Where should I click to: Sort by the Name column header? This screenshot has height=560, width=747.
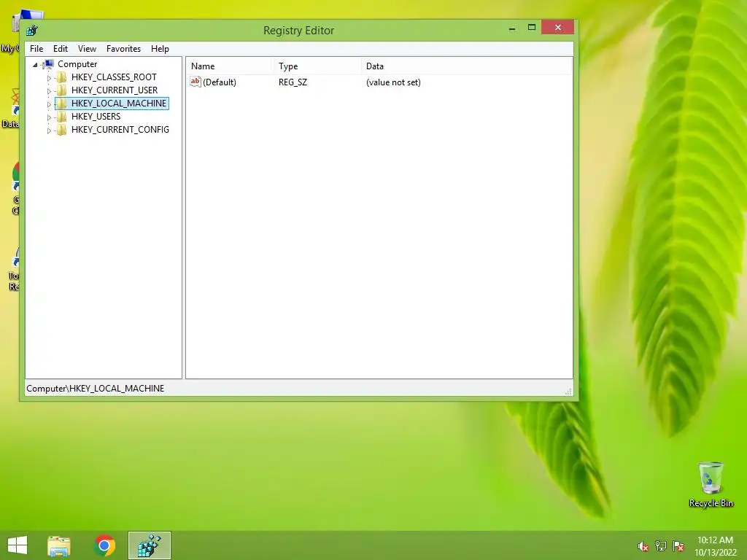pyautogui.click(x=230, y=66)
